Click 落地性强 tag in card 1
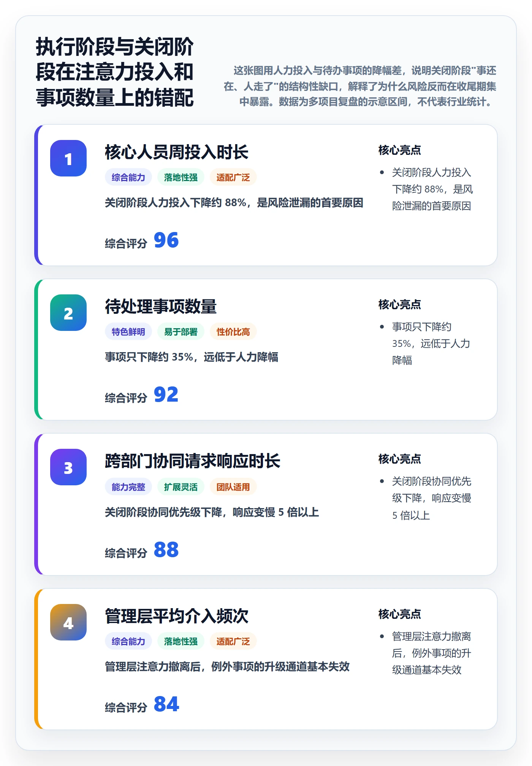Screen dimensions: 532x766 click(x=181, y=177)
